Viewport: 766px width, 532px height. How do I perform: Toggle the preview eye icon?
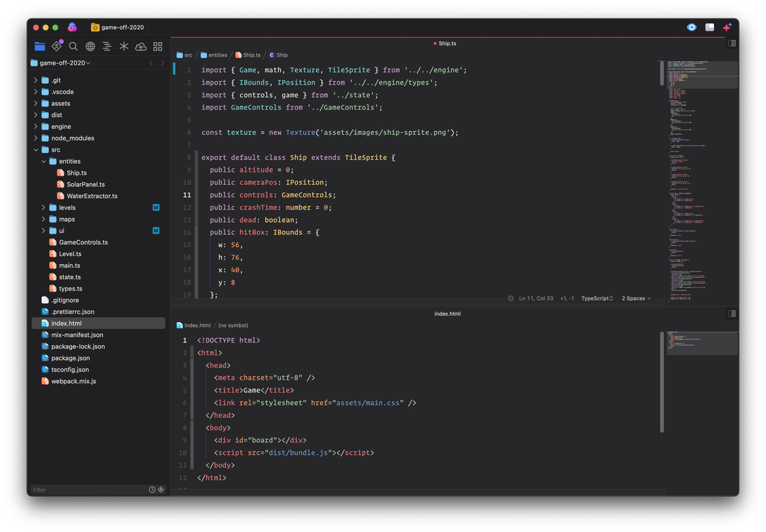click(x=692, y=27)
